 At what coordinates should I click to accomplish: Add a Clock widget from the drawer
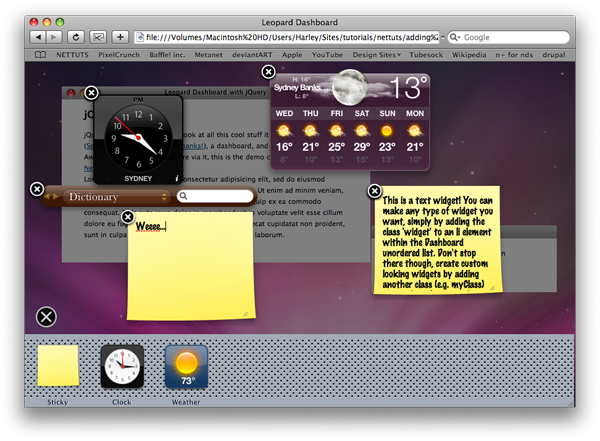pos(122,366)
